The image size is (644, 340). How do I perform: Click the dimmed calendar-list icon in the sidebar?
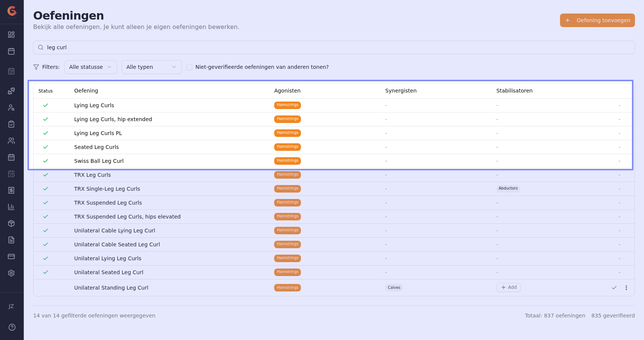click(x=11, y=71)
